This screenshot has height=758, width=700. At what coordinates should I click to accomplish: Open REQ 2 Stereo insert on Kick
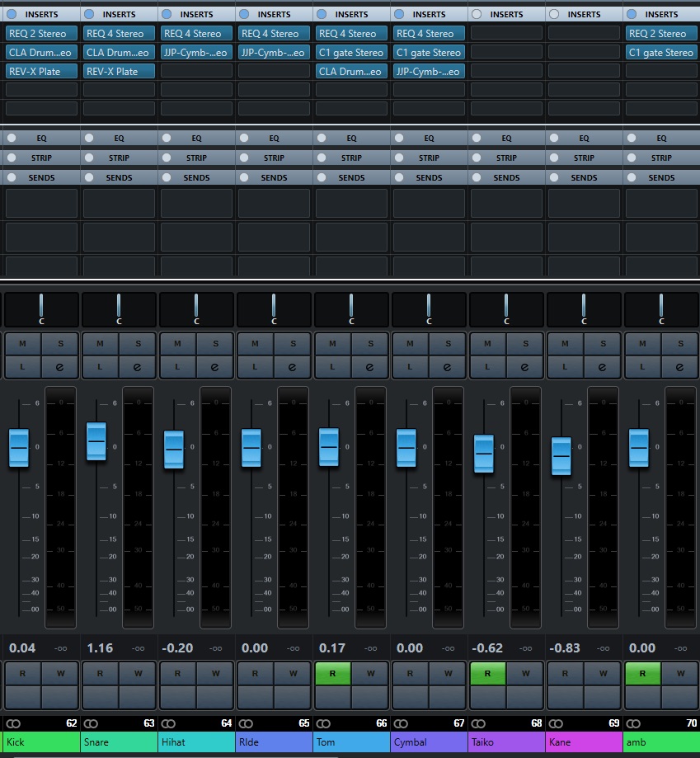41,33
